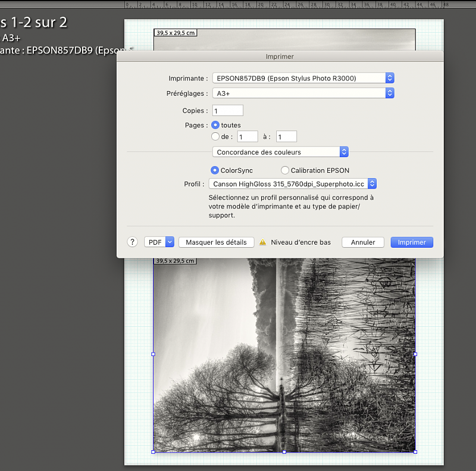This screenshot has width=476, height=471.
Task: Focus the starting page 'de' field
Action: click(248, 137)
